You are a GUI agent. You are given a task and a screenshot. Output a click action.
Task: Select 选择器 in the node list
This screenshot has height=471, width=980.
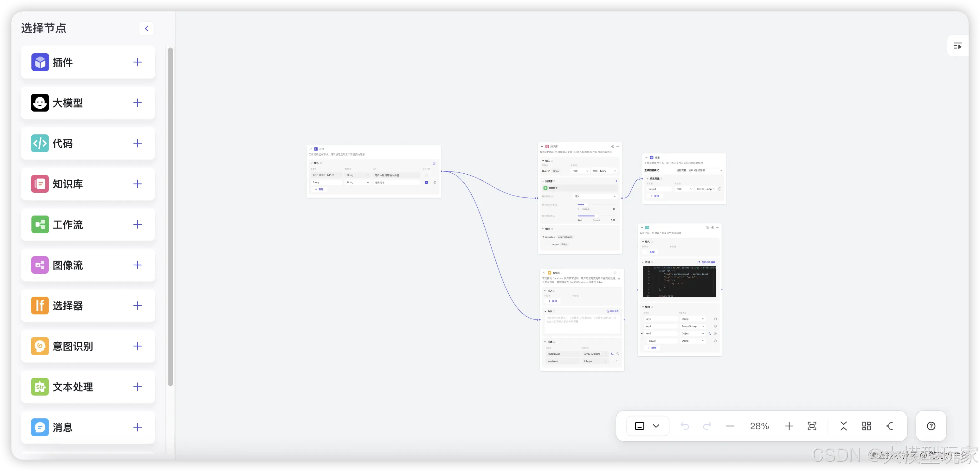tap(68, 306)
